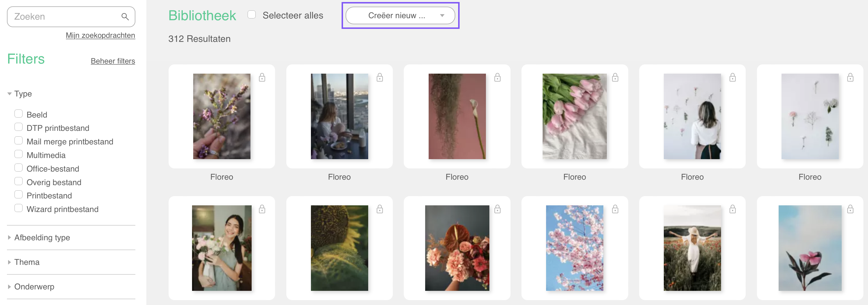
Task: Click the lock icon on the sunflower card
Action: click(x=380, y=209)
